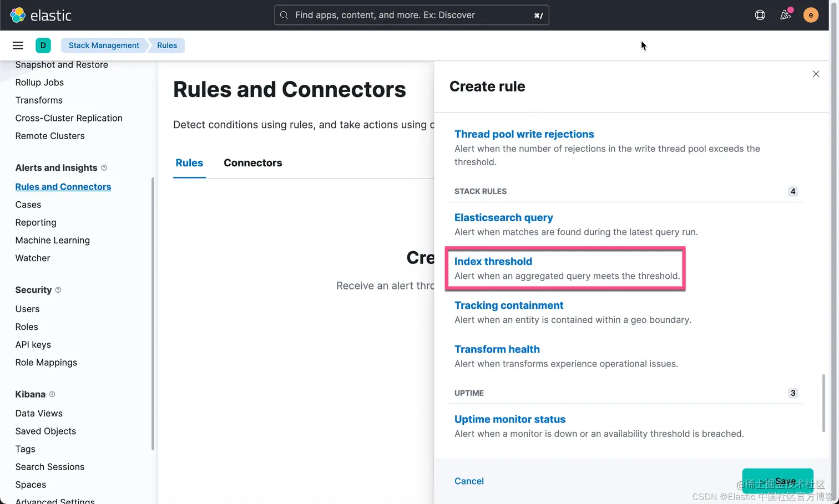Open Rollup Jobs in sidebar

tap(39, 82)
